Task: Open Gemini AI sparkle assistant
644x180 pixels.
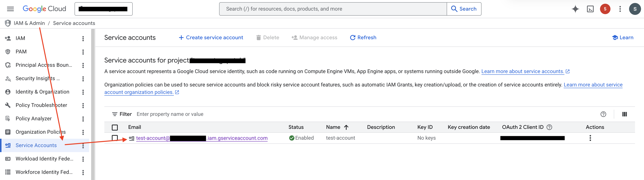Action: tap(575, 9)
